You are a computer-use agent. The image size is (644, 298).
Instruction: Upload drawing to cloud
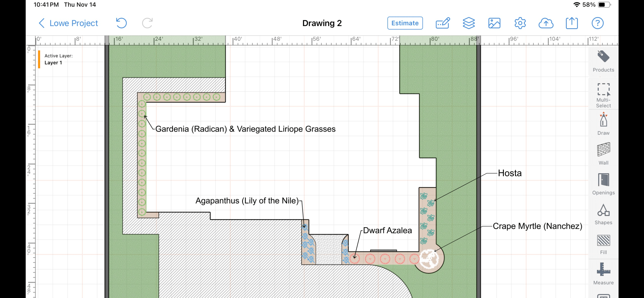click(x=546, y=23)
